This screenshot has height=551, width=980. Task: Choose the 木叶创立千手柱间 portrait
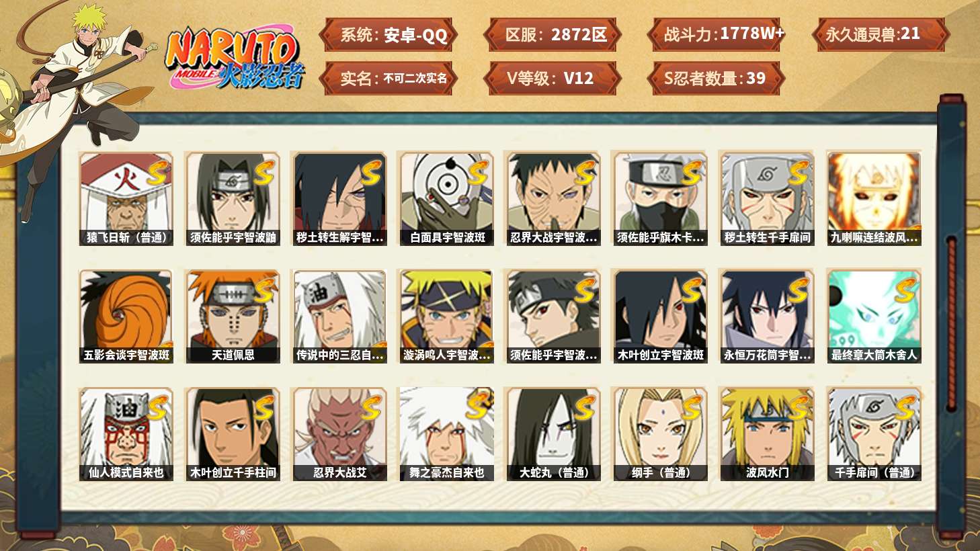coord(233,434)
